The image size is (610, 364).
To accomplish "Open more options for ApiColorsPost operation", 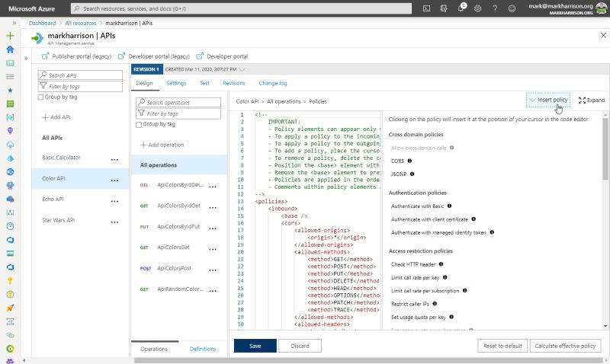I will (213, 270).
